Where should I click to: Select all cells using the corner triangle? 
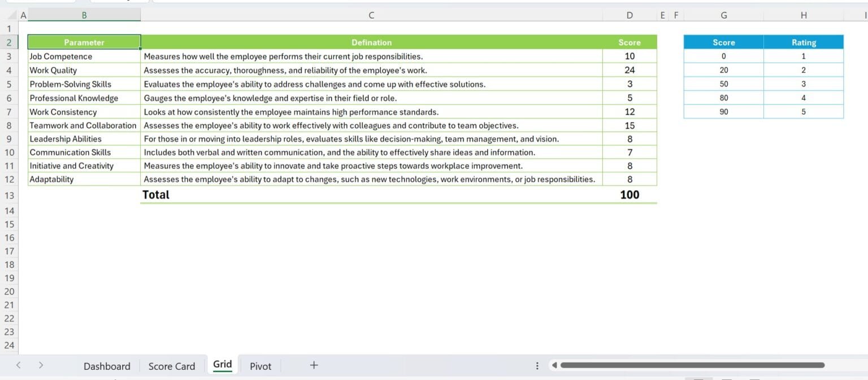(10, 15)
